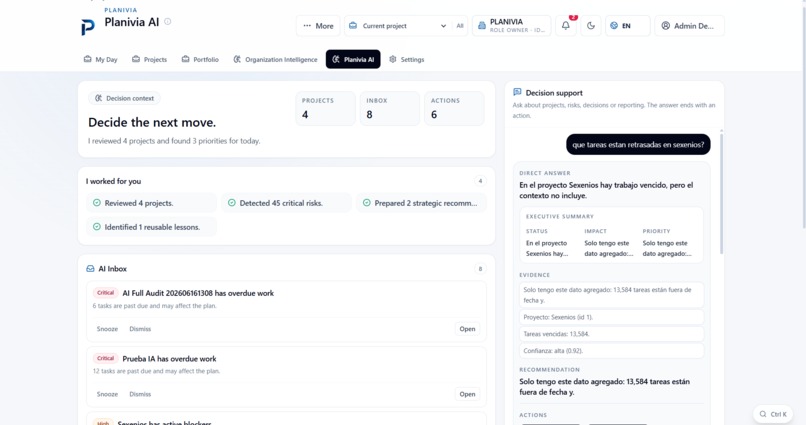Click the check icon beside Detected 45 critical risks
This screenshot has height=425, width=806.
point(232,203)
